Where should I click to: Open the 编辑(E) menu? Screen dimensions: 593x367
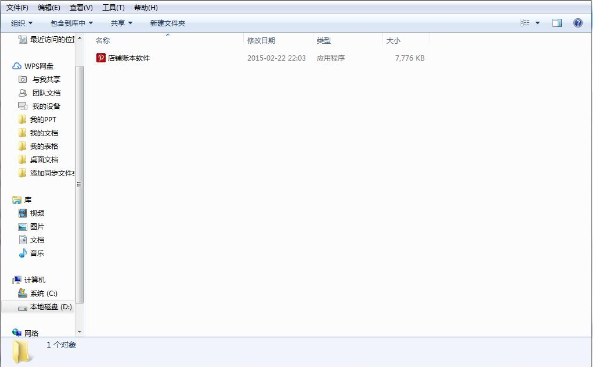49,8
